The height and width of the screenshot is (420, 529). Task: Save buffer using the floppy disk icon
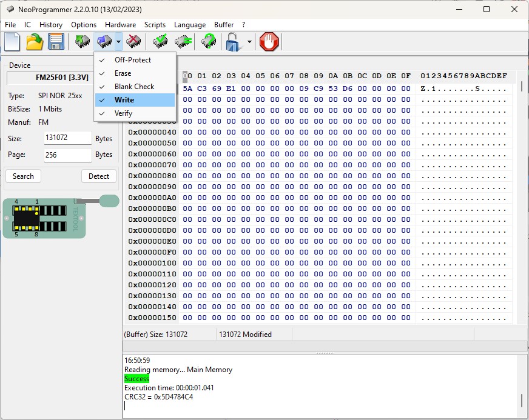(56, 42)
